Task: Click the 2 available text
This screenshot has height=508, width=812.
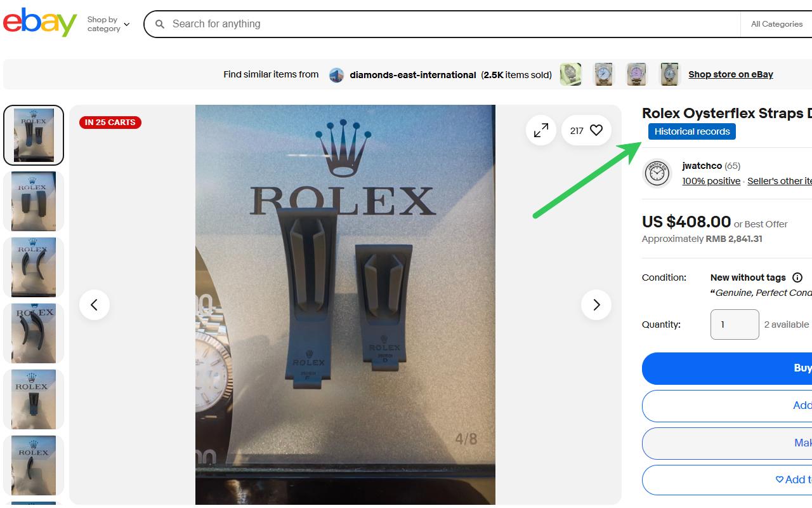Action: (787, 324)
